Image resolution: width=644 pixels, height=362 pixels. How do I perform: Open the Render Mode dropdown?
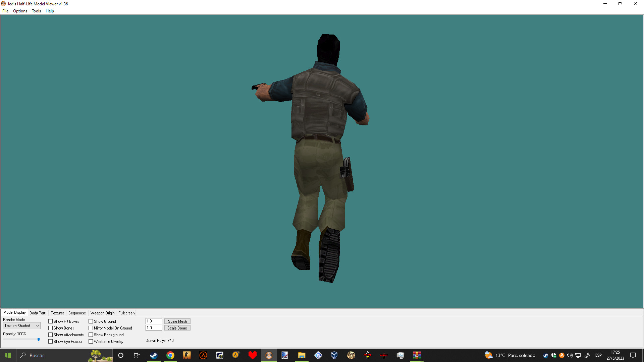click(x=21, y=325)
